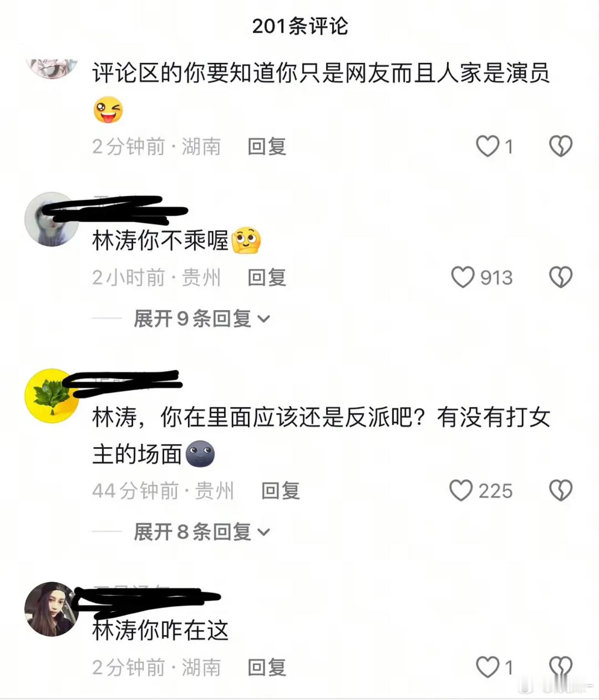The image size is (599, 700).
Task: Tap the 201条评论 header title
Action: [300, 26]
